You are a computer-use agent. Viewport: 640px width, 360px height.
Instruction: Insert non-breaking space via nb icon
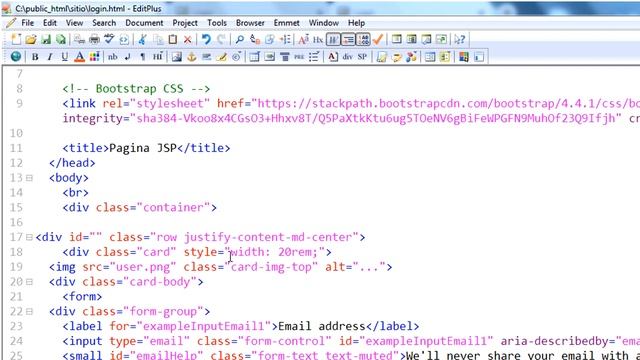pos(113,57)
